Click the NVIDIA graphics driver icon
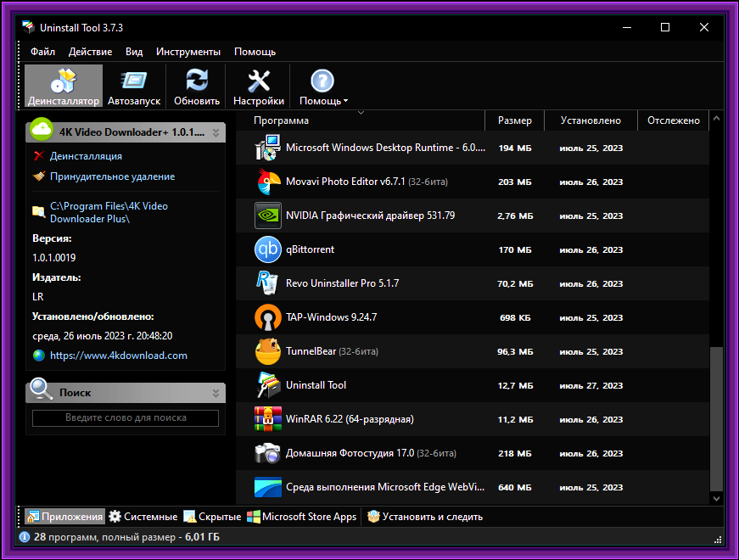The width and height of the screenshot is (739, 560). click(x=268, y=216)
